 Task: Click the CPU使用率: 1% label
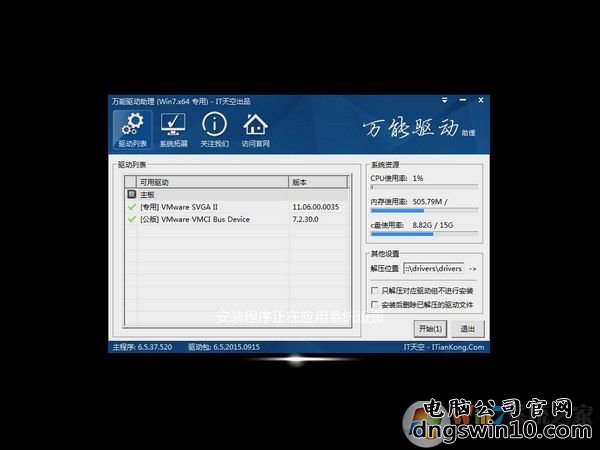[396, 178]
